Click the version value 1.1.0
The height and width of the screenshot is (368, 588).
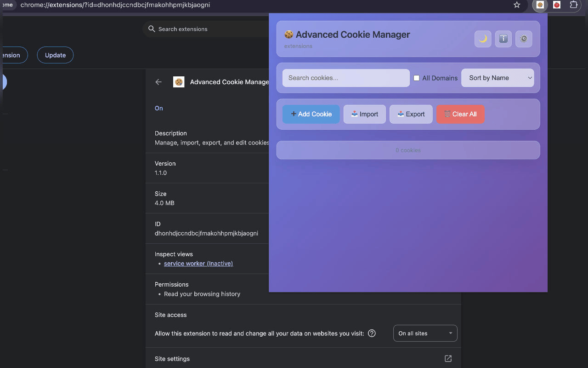161,173
